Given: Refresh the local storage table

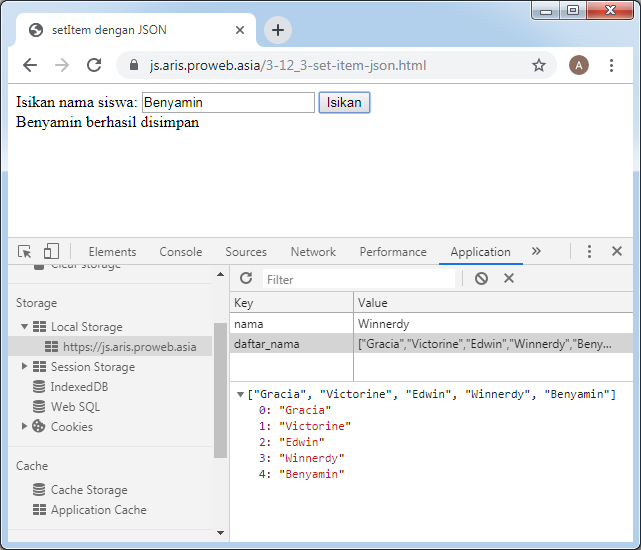Looking at the screenshot, I should click(x=246, y=278).
